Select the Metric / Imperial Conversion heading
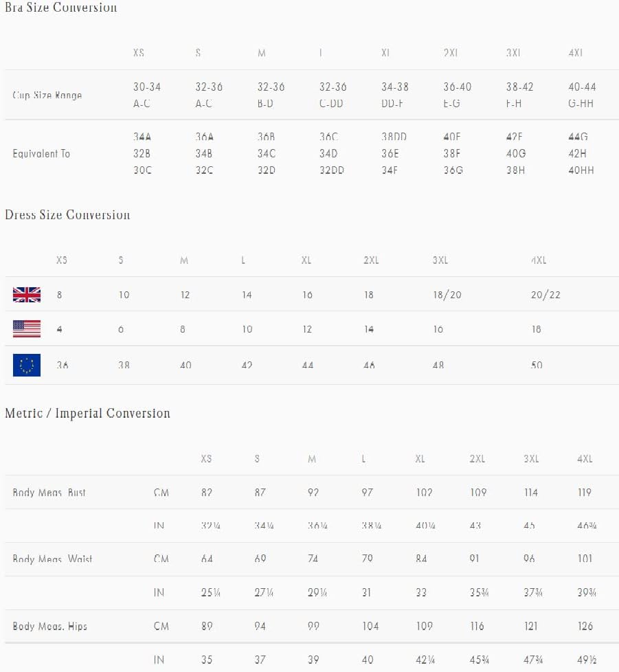The height and width of the screenshot is (672, 619). (x=87, y=413)
